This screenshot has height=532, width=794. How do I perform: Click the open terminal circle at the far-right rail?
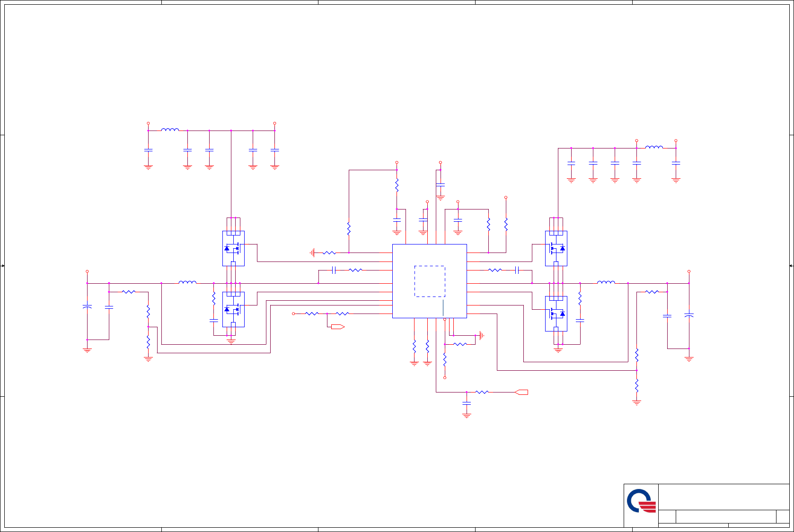[x=689, y=272]
